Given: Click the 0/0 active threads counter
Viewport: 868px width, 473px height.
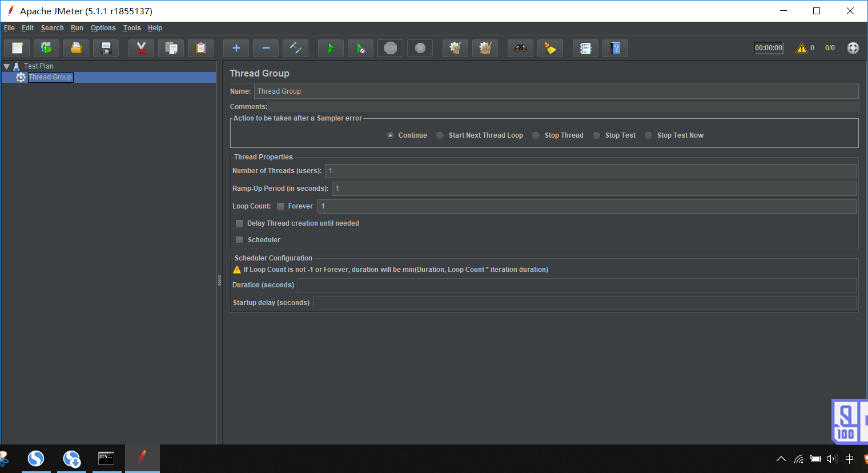Looking at the screenshot, I should pyautogui.click(x=830, y=48).
